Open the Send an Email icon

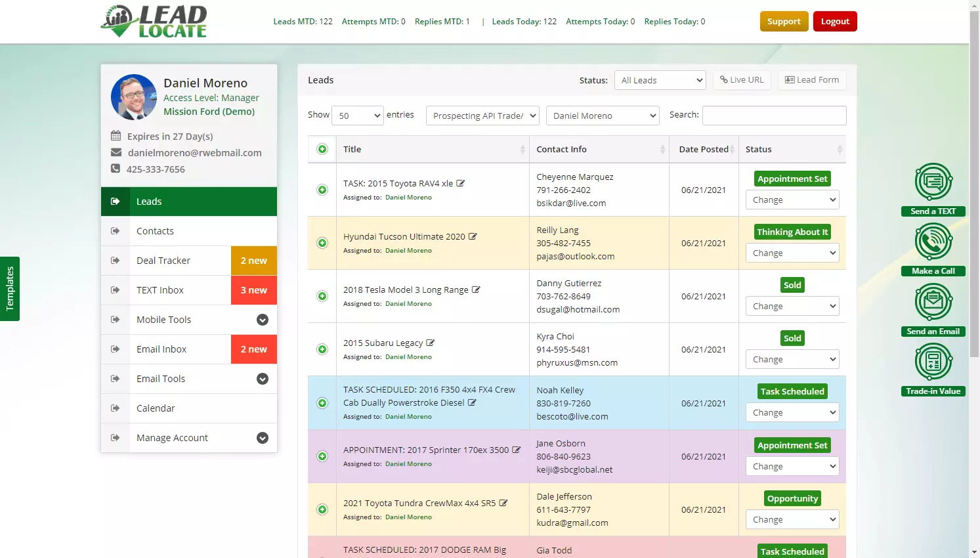[933, 302]
